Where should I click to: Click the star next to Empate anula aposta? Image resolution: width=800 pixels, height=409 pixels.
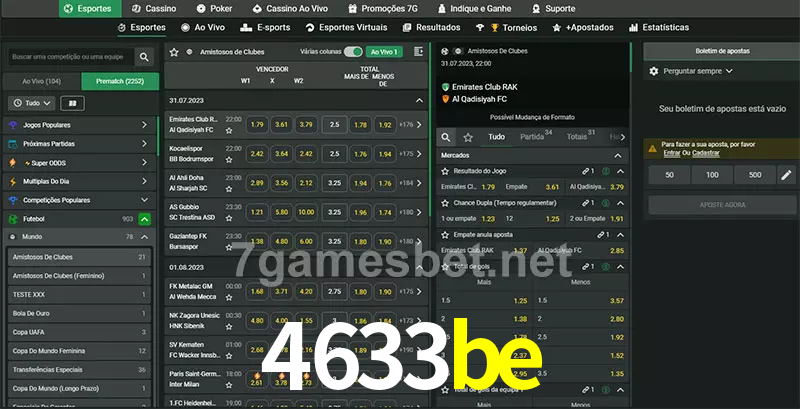[445, 235]
